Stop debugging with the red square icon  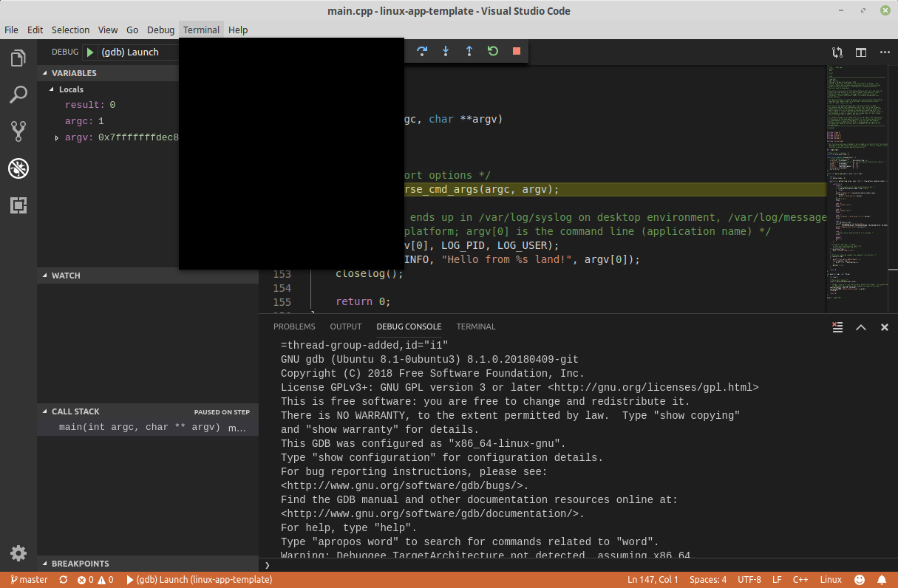pos(515,51)
